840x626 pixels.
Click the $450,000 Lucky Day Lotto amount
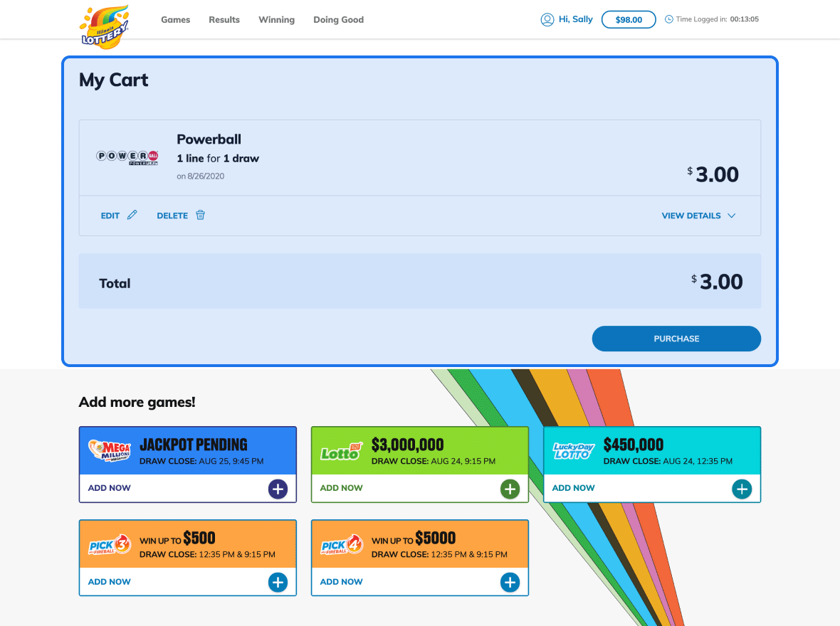(634, 445)
